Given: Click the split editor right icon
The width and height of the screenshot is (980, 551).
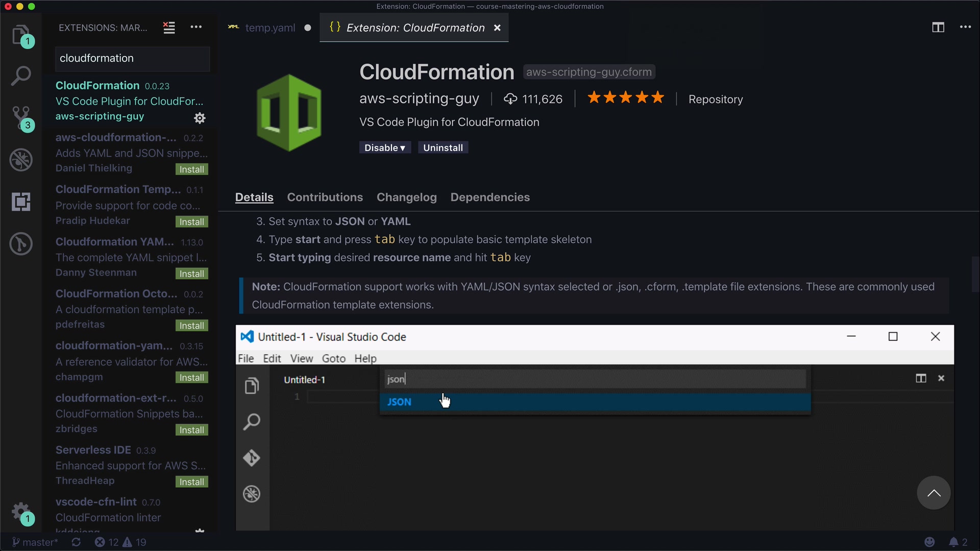Looking at the screenshot, I should (938, 28).
